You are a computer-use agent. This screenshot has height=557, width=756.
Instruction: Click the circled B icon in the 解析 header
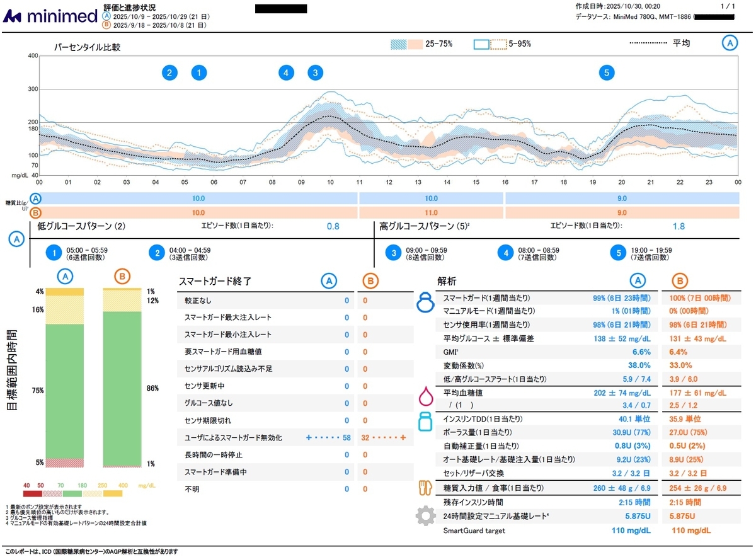click(x=679, y=281)
